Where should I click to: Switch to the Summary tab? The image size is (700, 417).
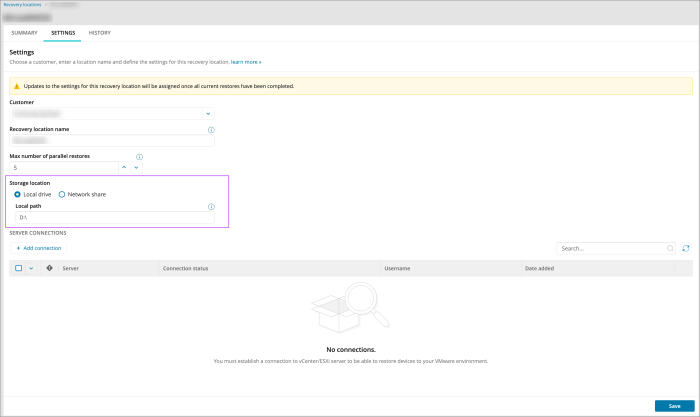(x=24, y=33)
